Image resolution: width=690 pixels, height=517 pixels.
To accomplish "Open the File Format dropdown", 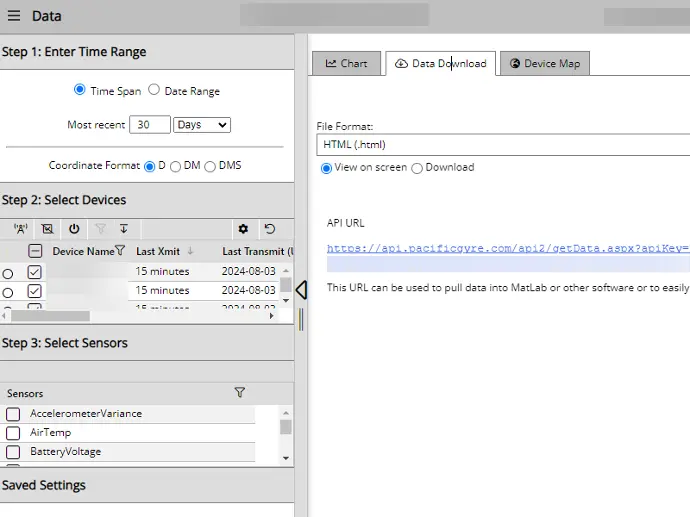I will click(x=504, y=145).
